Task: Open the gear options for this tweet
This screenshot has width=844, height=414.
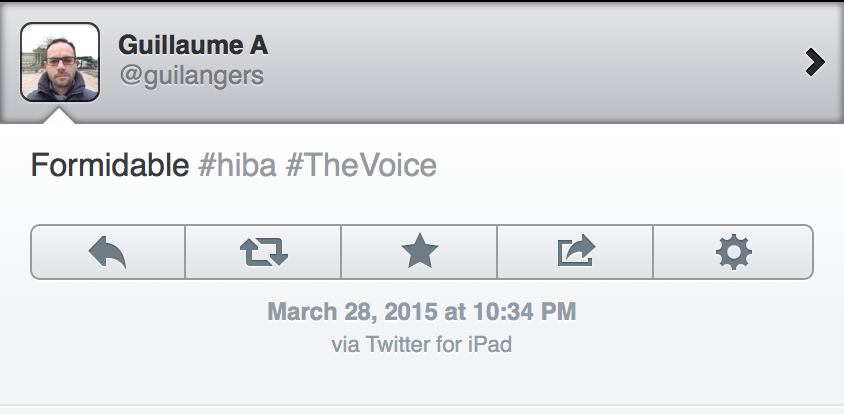Action: [x=733, y=252]
